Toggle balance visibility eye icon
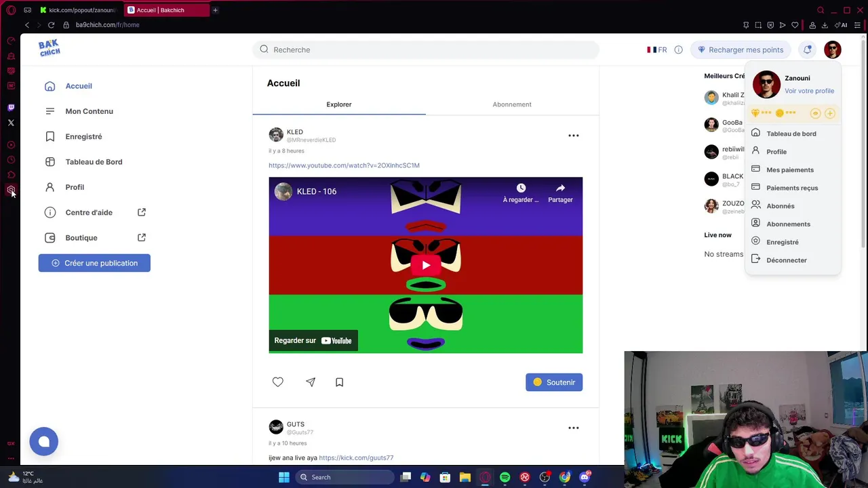The height and width of the screenshot is (488, 868). pos(816,113)
